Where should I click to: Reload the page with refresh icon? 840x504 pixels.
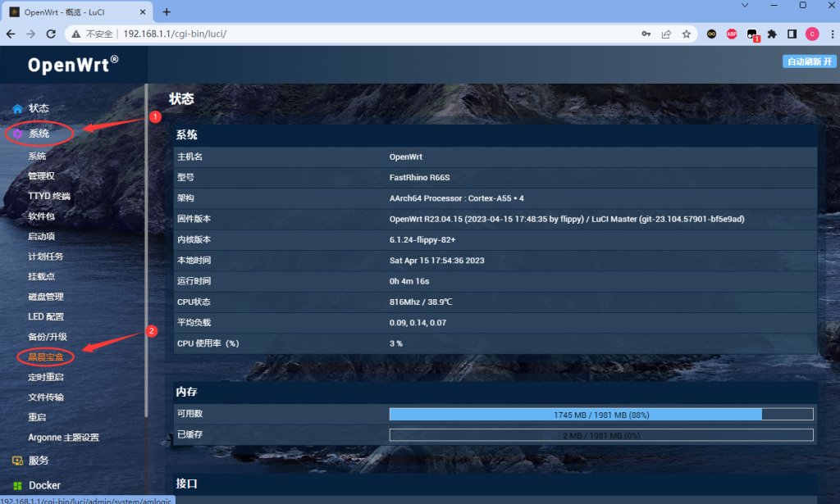51,34
